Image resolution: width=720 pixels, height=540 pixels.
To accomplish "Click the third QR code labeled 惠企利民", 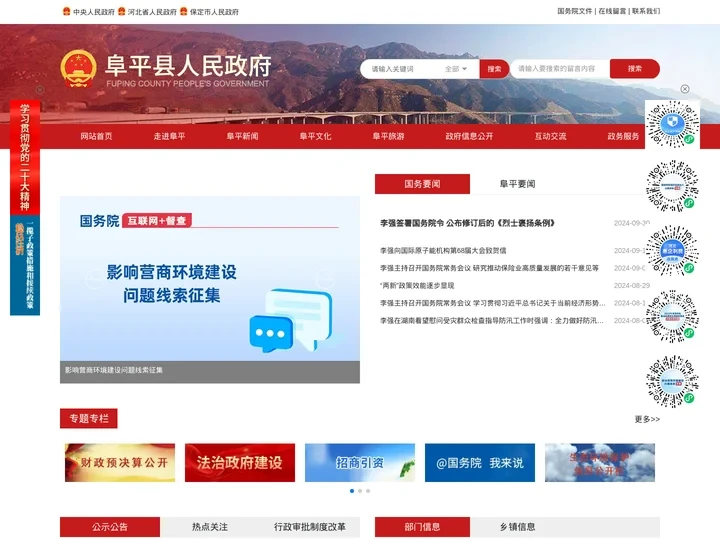I will (672, 251).
